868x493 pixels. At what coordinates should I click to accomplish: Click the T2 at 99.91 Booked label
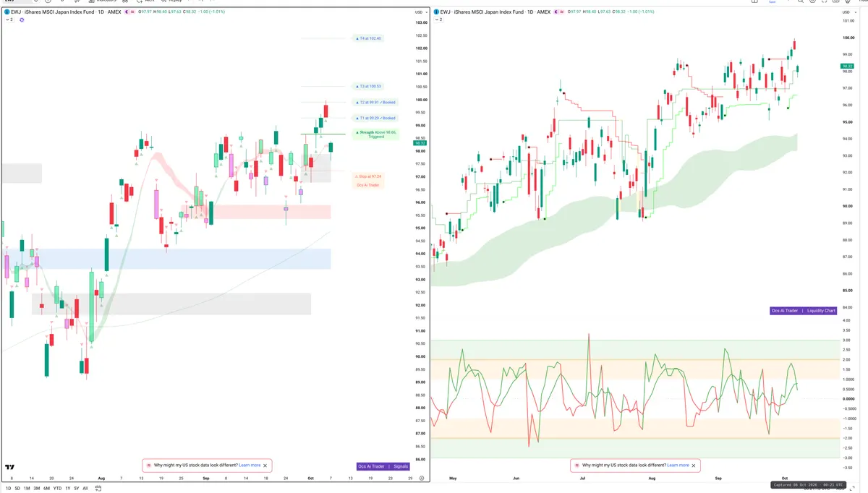tap(376, 102)
